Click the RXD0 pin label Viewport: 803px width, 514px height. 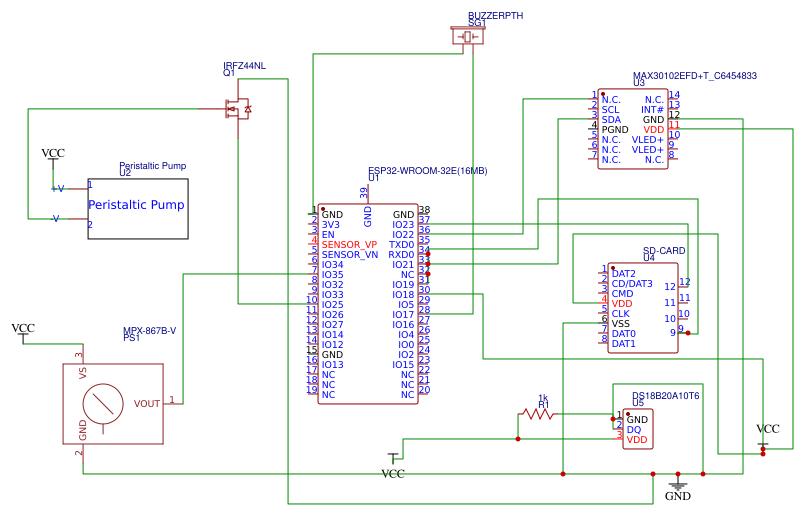coord(401,254)
